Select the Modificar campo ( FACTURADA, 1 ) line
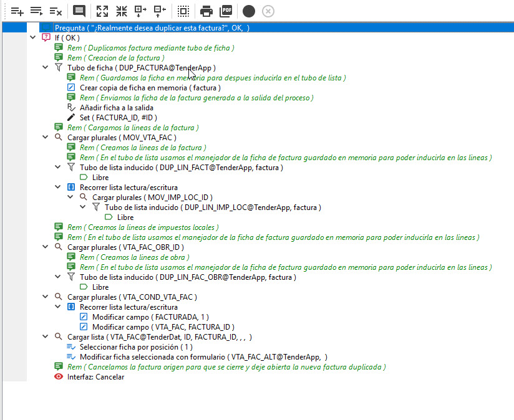514x420 pixels. click(x=150, y=317)
